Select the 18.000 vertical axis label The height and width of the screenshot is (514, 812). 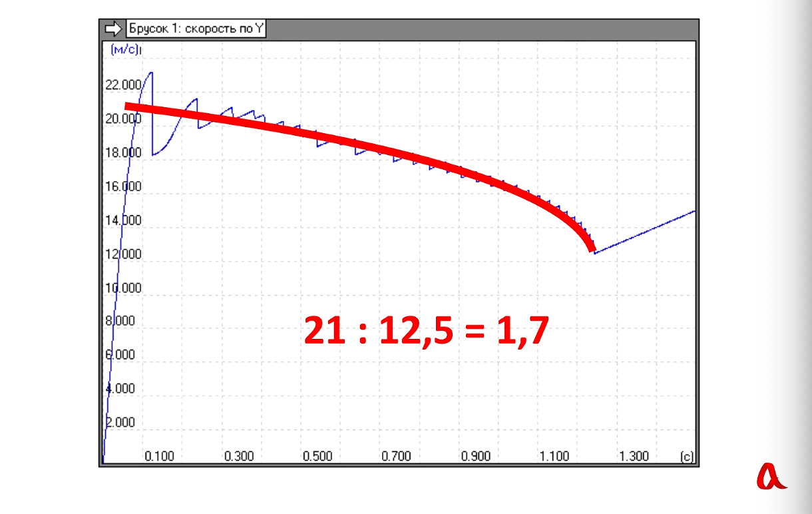(x=123, y=152)
